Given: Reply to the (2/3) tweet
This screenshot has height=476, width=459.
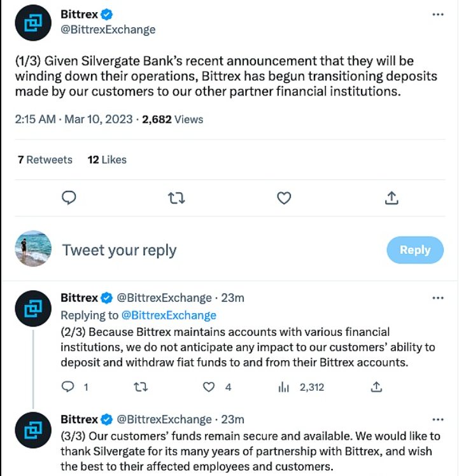Looking at the screenshot, I should (69, 386).
